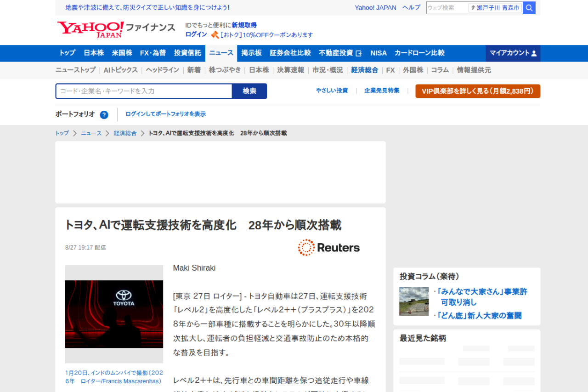The width and height of the screenshot is (588, 392).
Task: Open the カードローン比較 nav tab
Action: [x=419, y=53]
